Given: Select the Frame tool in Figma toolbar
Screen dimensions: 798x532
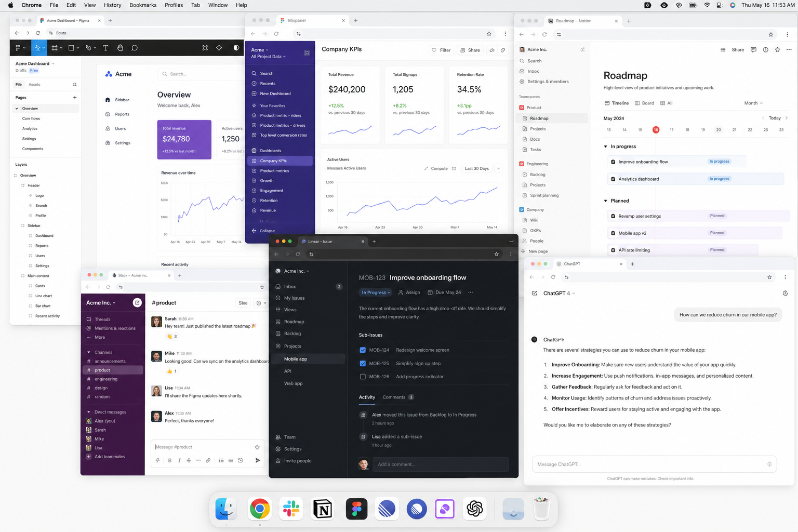Looking at the screenshot, I should pyautogui.click(x=55, y=48).
